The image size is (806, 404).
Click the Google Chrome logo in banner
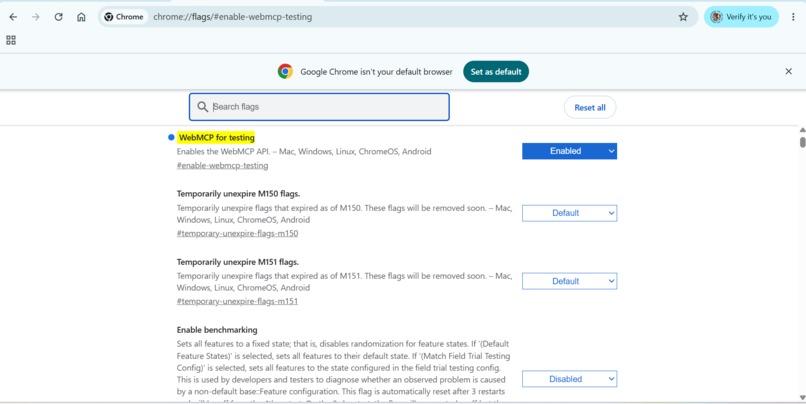tap(285, 71)
